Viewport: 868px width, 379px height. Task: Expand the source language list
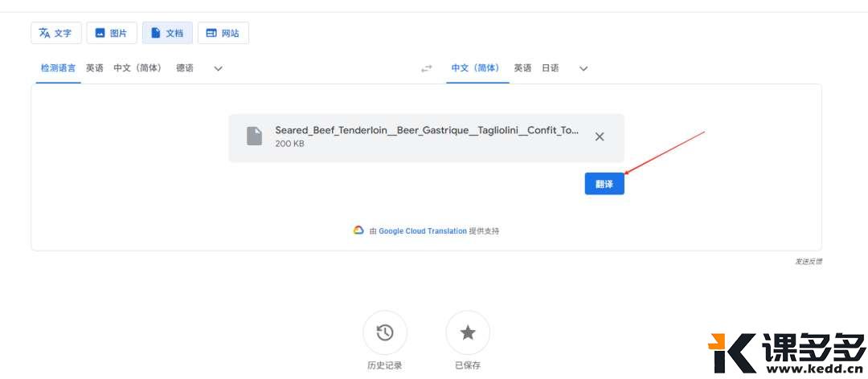pos(218,68)
